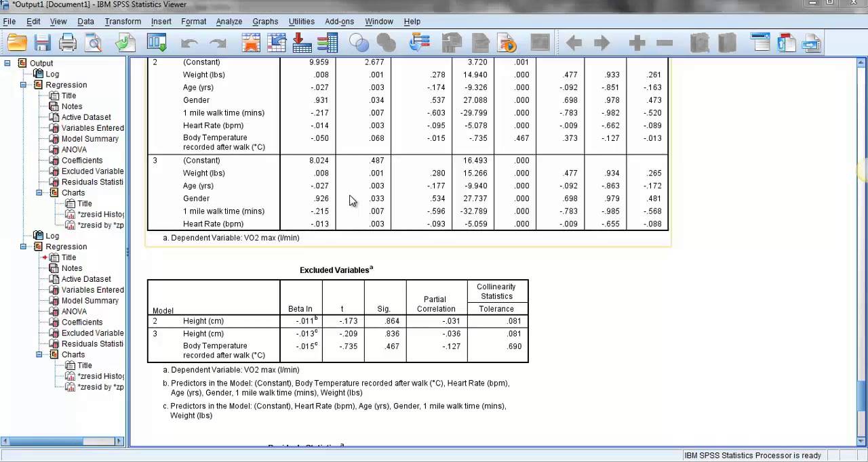Open the Graphs menu
The image size is (868, 462).
point(265,22)
